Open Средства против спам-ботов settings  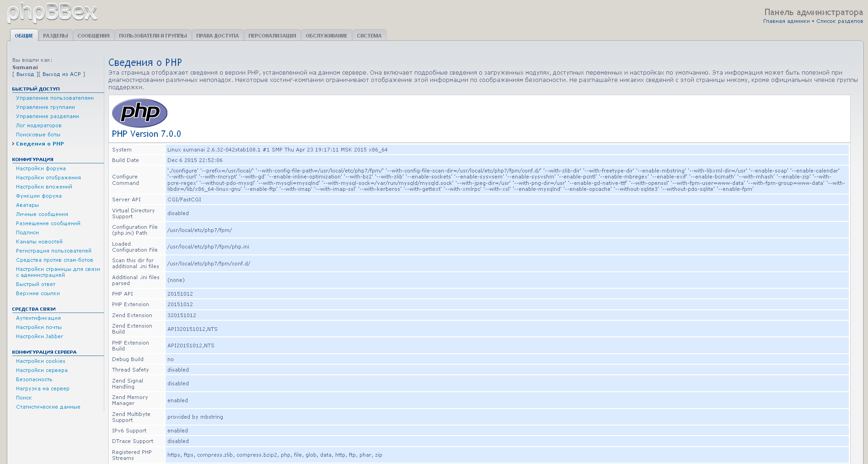pos(54,260)
